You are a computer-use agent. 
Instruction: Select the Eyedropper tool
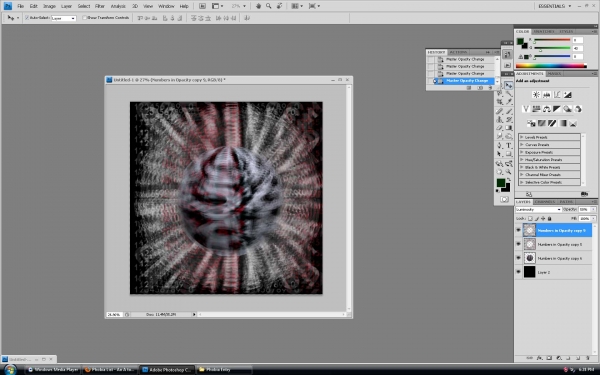(x=509, y=101)
